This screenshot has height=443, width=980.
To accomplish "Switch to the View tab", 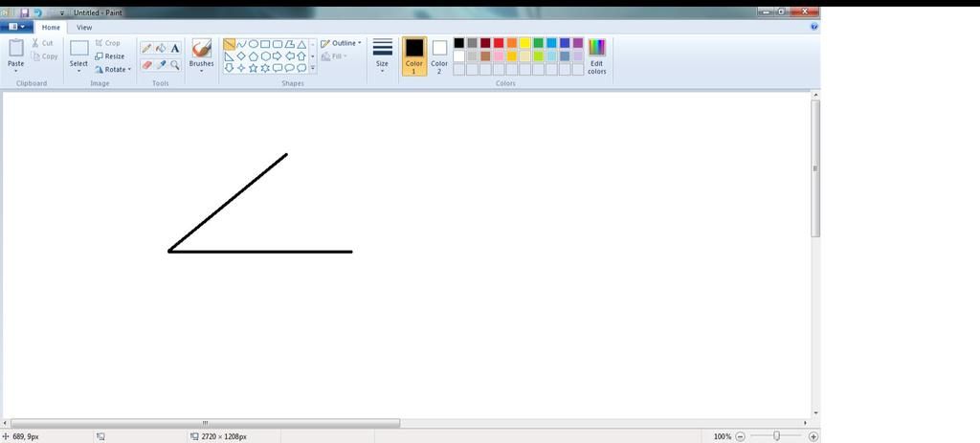I will point(84,28).
